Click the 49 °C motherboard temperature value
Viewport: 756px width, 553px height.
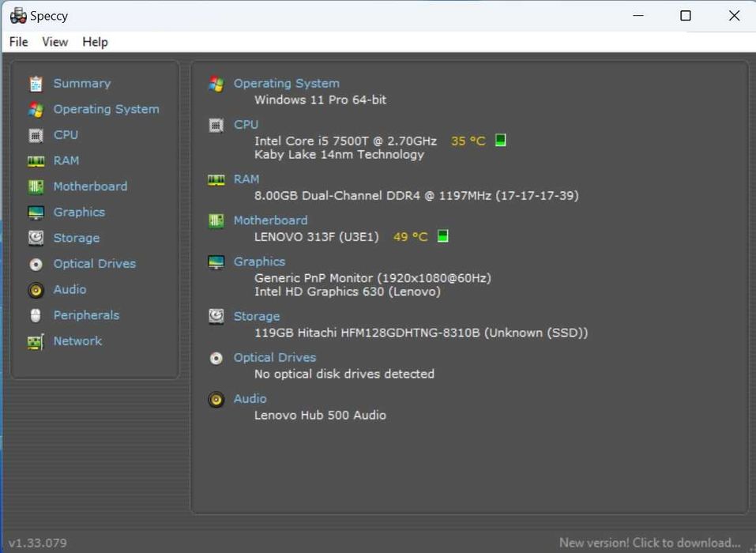[x=410, y=237]
